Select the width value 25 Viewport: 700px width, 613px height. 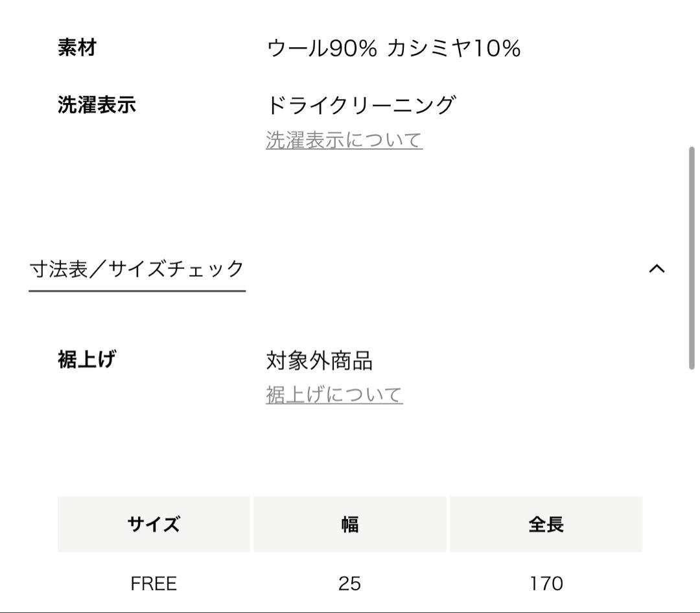click(349, 583)
